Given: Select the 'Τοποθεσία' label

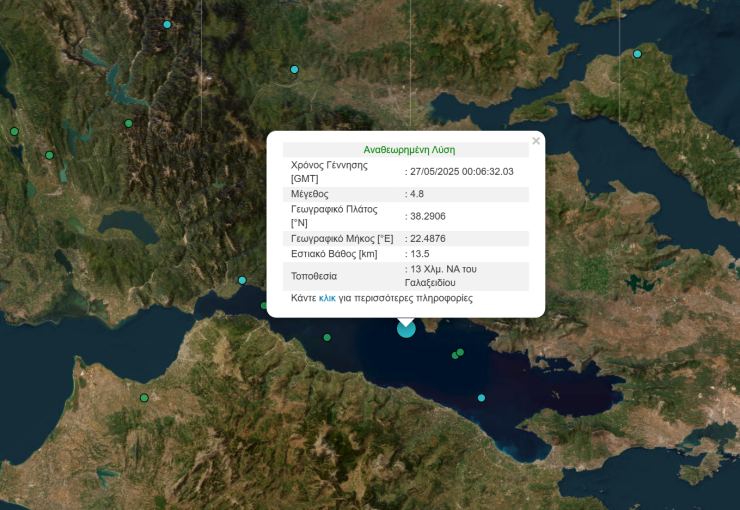Looking at the screenshot, I should (x=314, y=276).
